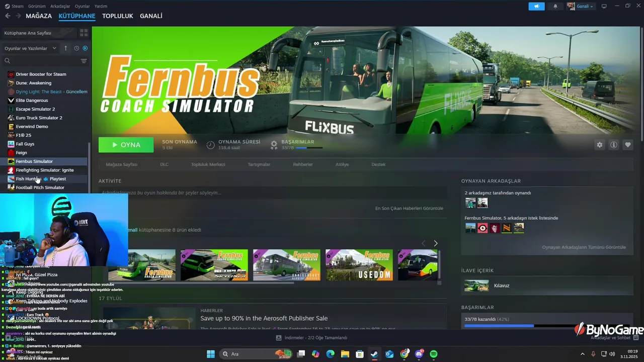Open File Explorer from taskbar
644x362 pixels.
(345, 354)
